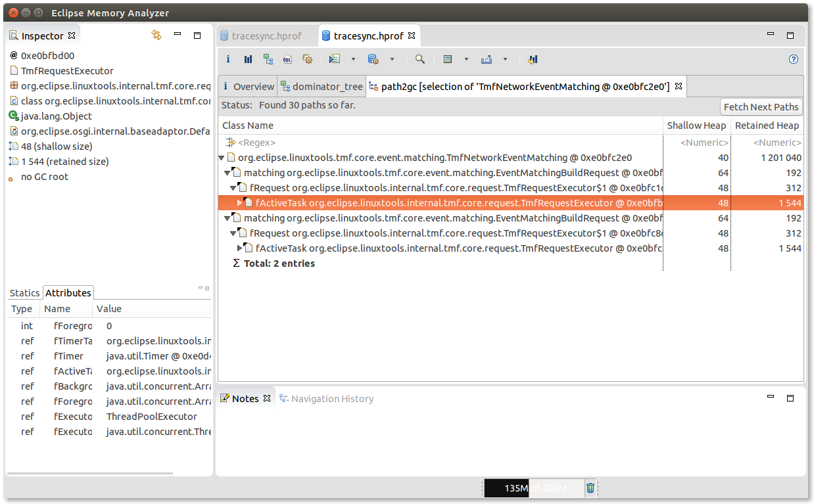Open the OQL query editor
Viewport: 814px width, 504px height.
[x=287, y=59]
